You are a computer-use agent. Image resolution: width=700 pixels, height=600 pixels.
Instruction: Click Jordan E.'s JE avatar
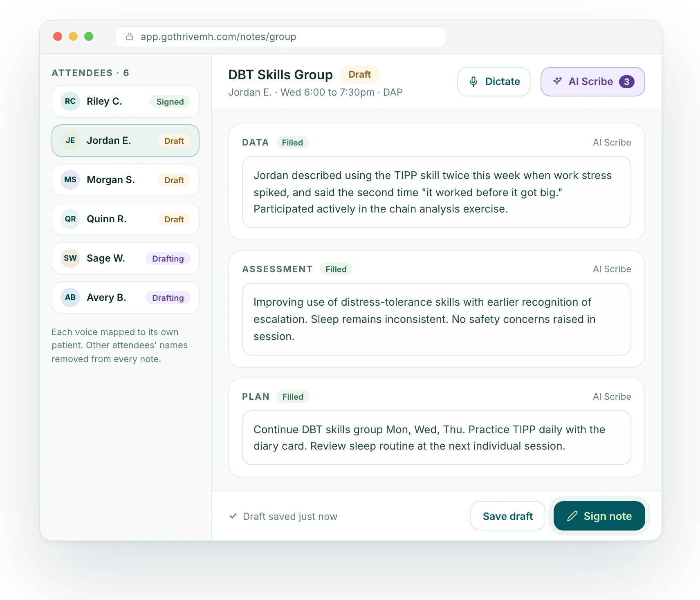(70, 141)
